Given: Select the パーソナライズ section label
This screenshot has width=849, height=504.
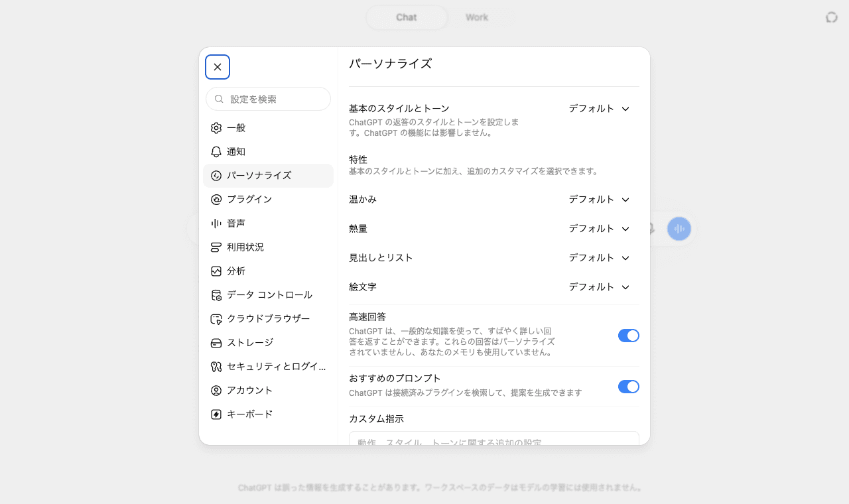Looking at the screenshot, I should pyautogui.click(x=259, y=176).
